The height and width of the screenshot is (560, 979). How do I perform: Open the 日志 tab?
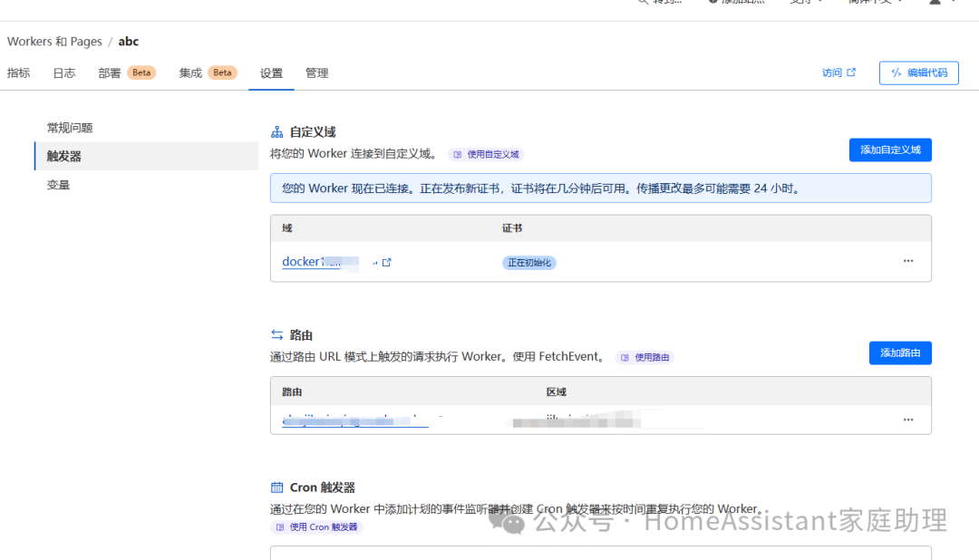(x=63, y=73)
